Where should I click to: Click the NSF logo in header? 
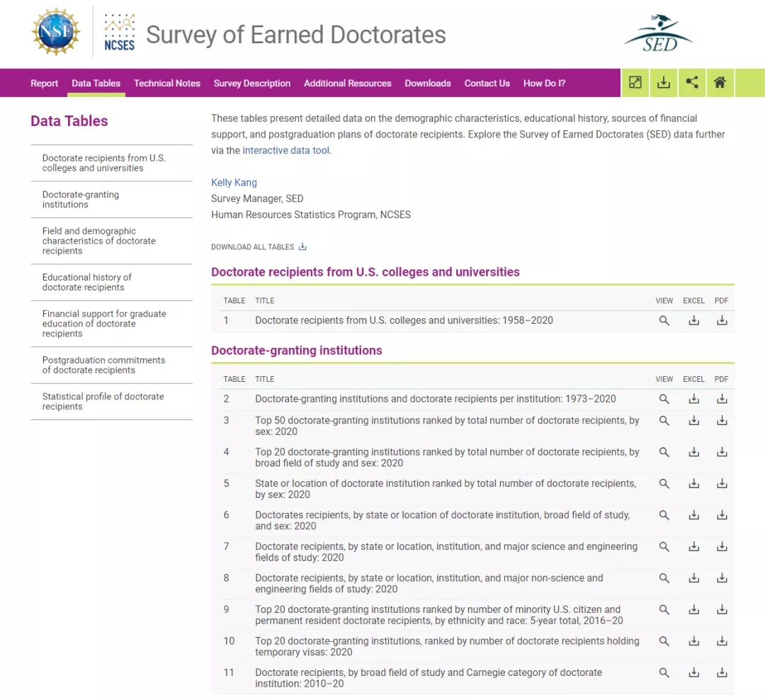56,32
